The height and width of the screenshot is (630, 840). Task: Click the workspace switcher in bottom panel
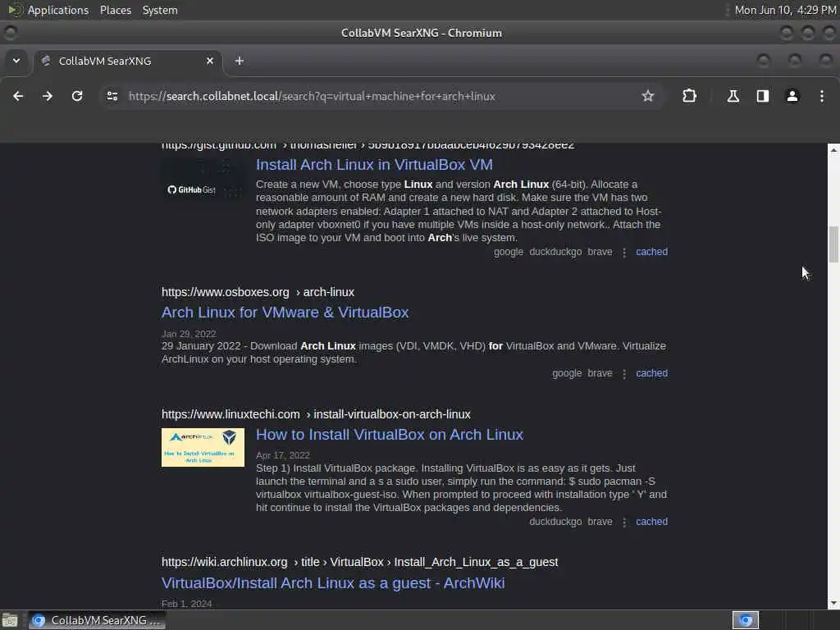[745, 620]
